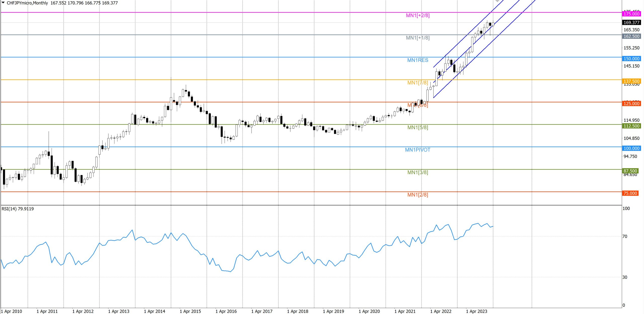Click the blue 100.000 pivot price tag

click(631, 148)
